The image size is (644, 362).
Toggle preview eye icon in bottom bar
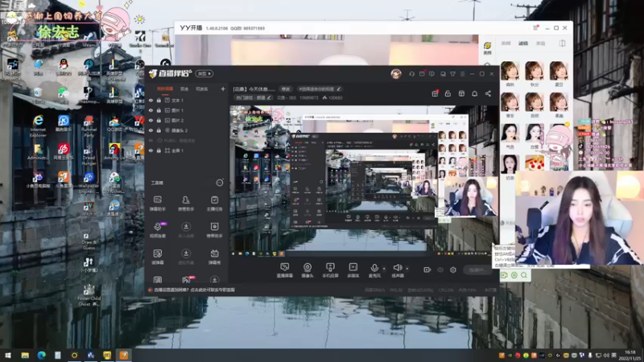[x=440, y=269]
